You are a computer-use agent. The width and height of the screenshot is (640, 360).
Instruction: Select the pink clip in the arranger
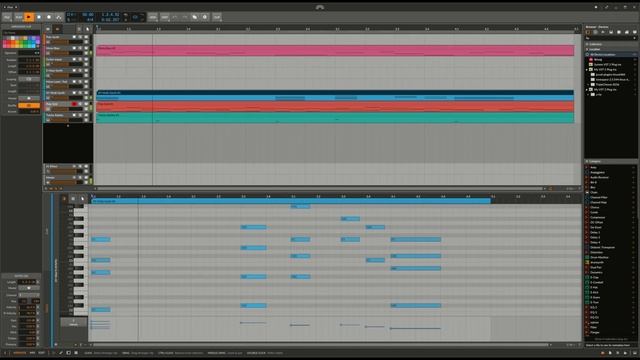coord(335,51)
